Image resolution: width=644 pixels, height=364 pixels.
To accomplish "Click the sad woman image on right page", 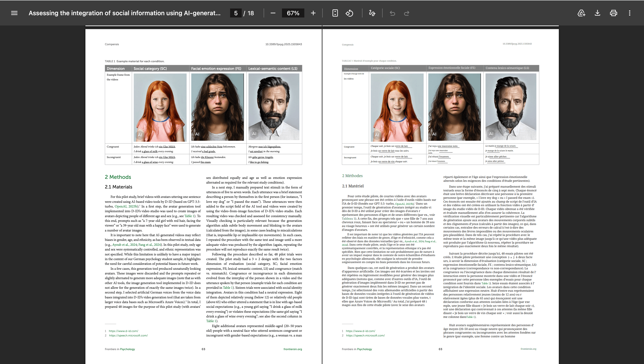I will coord(454,107).
